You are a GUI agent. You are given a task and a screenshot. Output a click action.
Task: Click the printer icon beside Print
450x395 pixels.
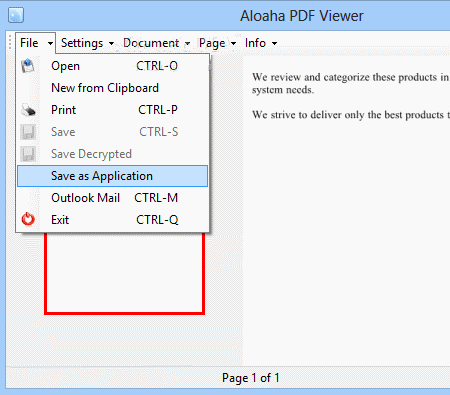pos(28,110)
